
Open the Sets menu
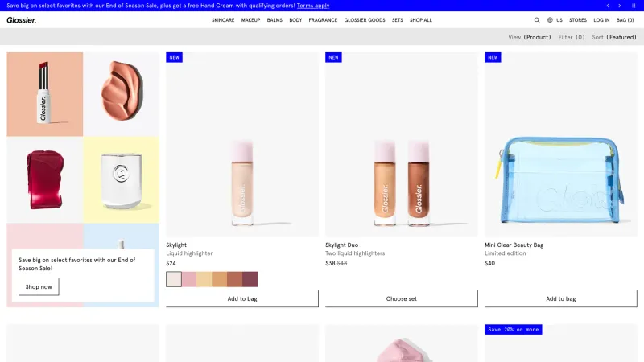tap(397, 19)
